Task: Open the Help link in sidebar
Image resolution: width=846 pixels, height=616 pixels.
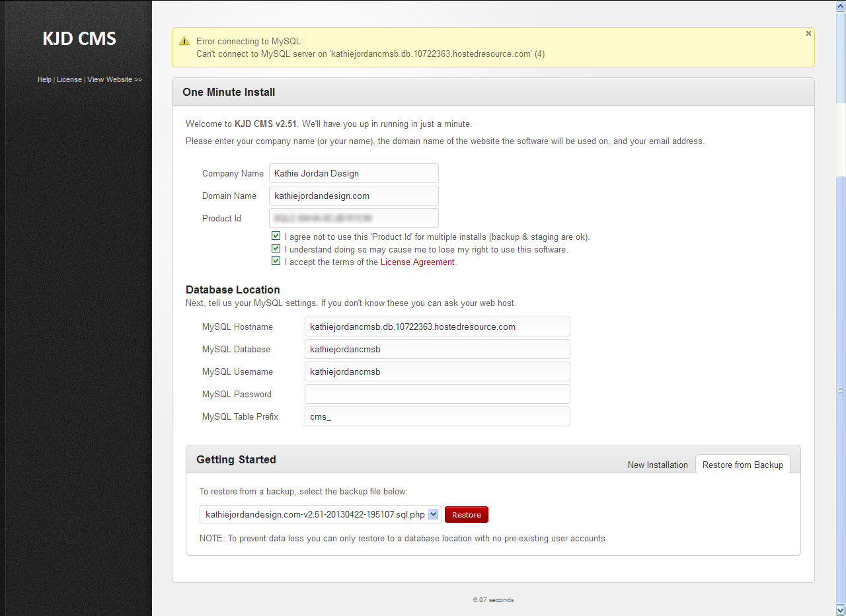Action: 44,79
